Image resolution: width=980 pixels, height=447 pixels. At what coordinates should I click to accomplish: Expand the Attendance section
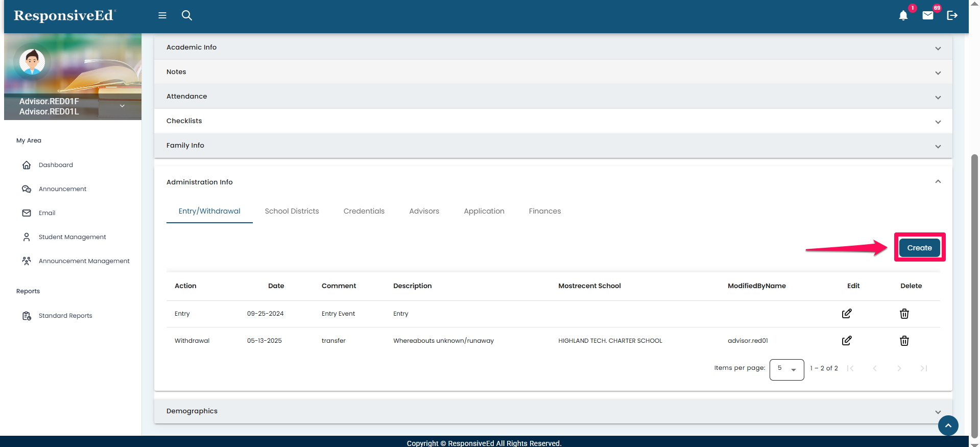pos(938,97)
